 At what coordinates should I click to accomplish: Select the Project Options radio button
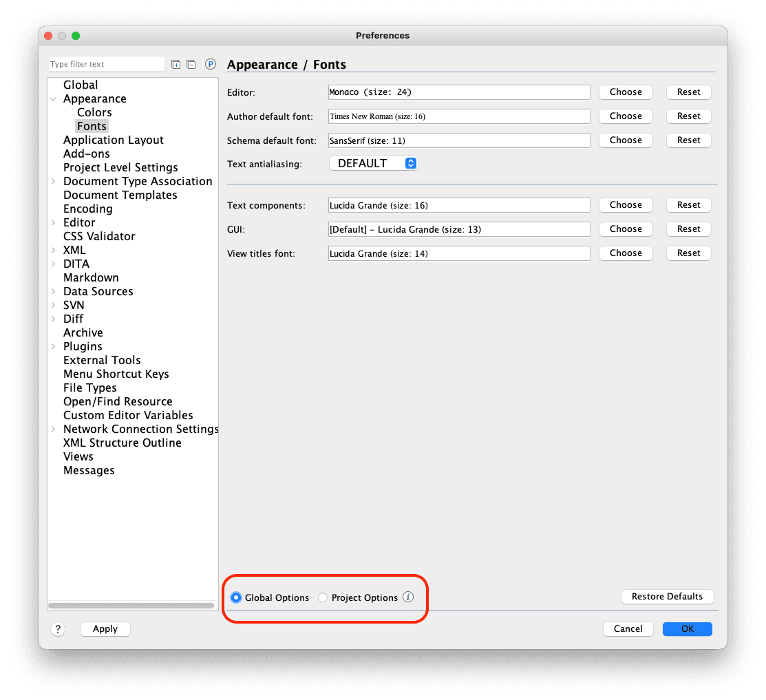click(323, 597)
